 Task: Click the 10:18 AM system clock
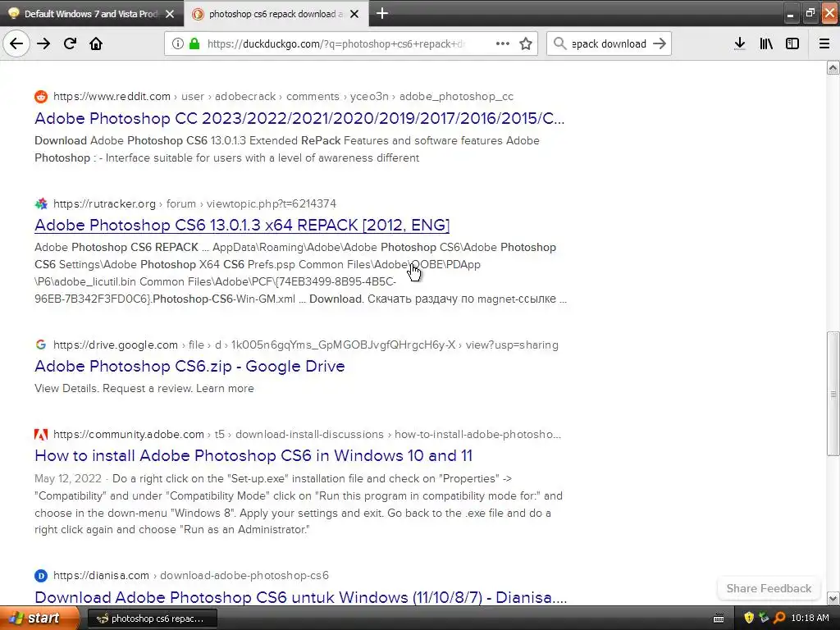coord(810,619)
